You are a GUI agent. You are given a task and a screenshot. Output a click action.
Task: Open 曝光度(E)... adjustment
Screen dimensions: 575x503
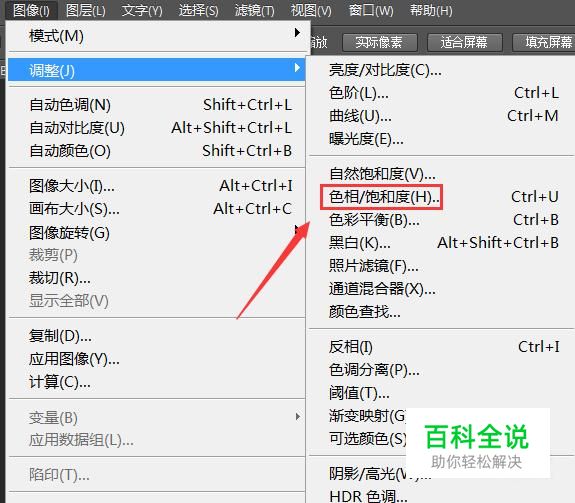tap(442, 139)
